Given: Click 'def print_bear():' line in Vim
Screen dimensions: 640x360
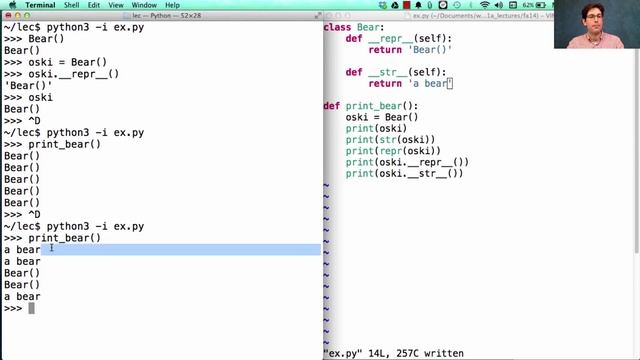Looking at the screenshot, I should click(x=371, y=106).
